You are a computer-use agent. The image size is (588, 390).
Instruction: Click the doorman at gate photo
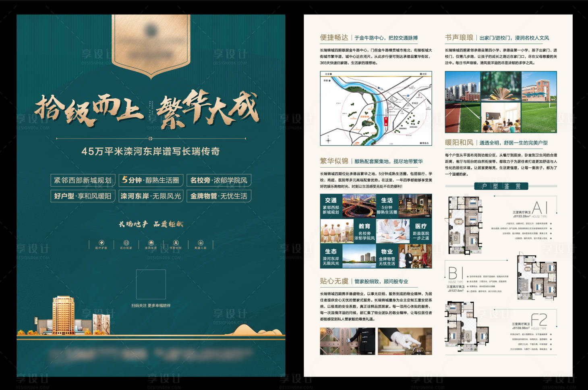[x=348, y=341]
